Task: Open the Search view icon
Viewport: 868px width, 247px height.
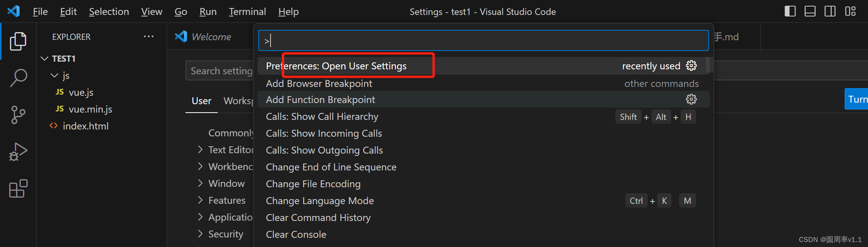Action: pyautogui.click(x=18, y=78)
